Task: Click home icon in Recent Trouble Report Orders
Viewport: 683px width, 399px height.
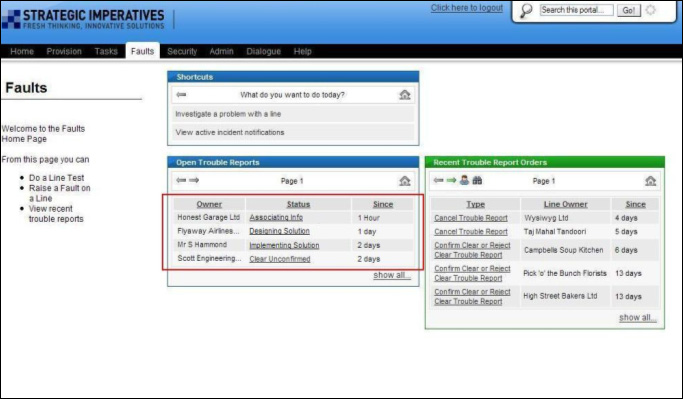Action: pos(650,181)
